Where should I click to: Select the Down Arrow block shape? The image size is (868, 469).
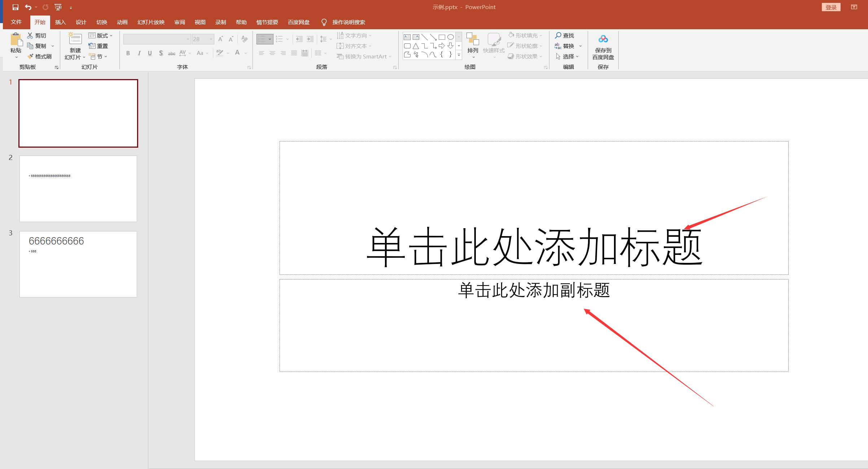click(451, 46)
